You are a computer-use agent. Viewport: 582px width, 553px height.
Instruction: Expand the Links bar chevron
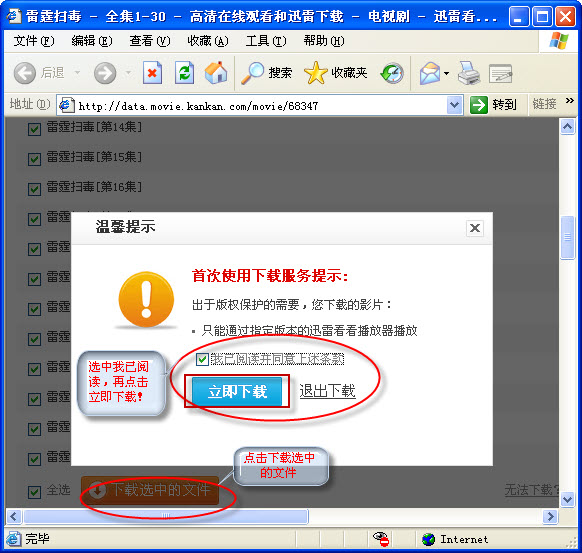[569, 101]
